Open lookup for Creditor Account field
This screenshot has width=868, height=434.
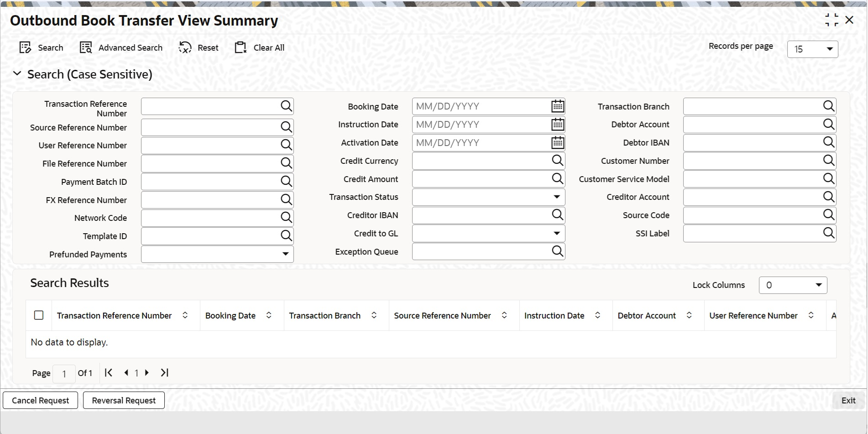pyautogui.click(x=829, y=197)
